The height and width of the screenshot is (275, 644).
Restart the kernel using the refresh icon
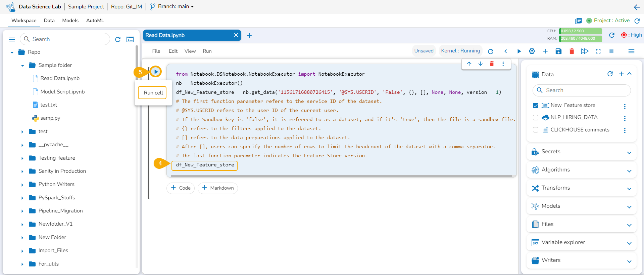point(491,51)
